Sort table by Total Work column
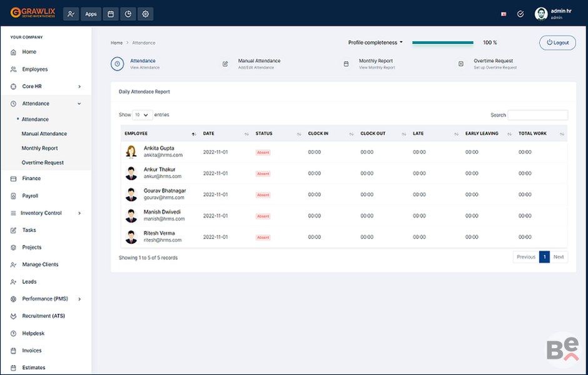This screenshot has height=375, width=588. tap(562, 134)
